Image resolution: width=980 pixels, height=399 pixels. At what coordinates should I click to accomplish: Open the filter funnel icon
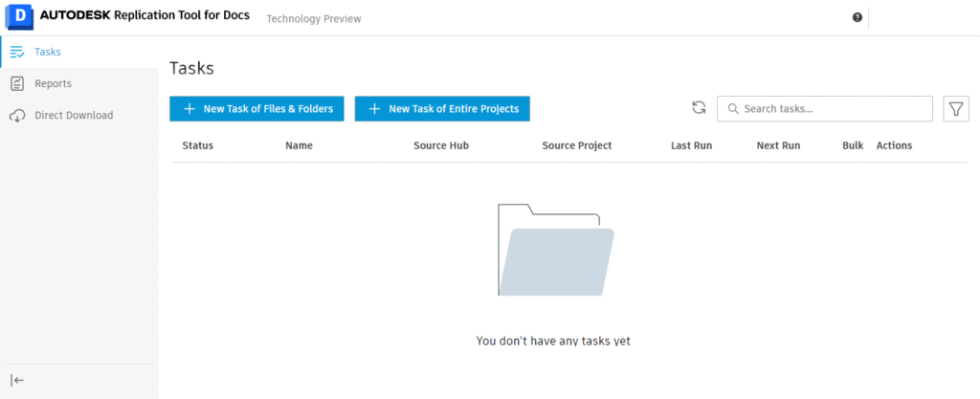tap(955, 109)
